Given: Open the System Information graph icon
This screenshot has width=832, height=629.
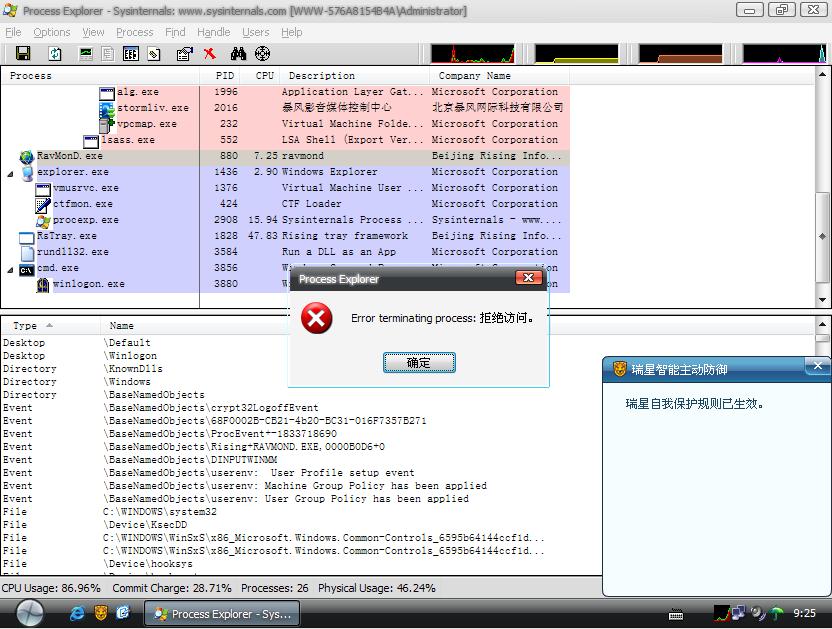Looking at the screenshot, I should click(86, 53).
